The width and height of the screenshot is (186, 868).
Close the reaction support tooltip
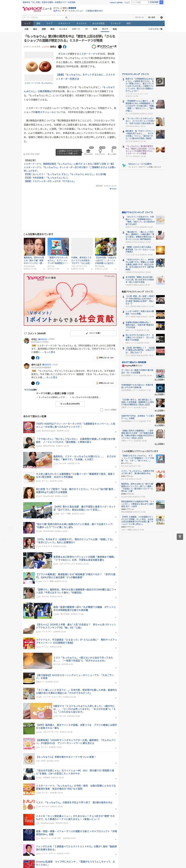pyautogui.click(x=80, y=151)
